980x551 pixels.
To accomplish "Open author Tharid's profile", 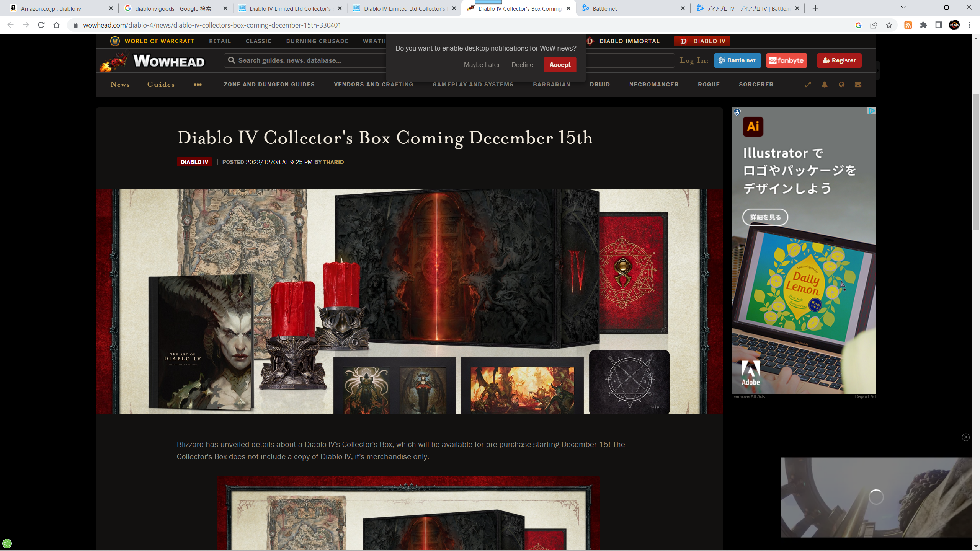I will point(333,162).
